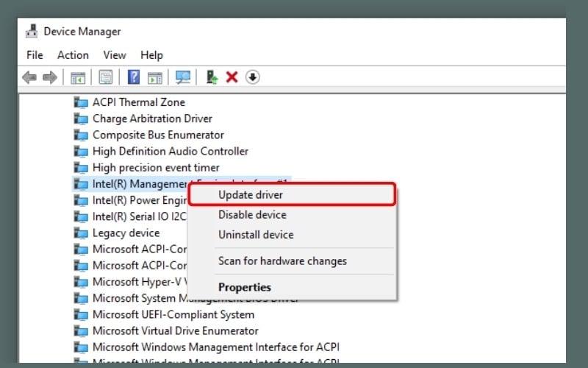Click the blue Help question mark icon

coord(134,77)
